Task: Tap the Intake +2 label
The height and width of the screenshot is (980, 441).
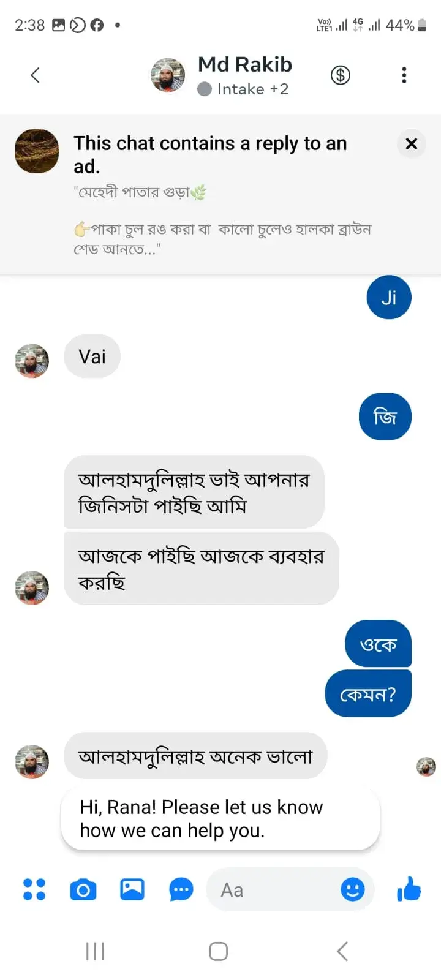Action: point(252,89)
